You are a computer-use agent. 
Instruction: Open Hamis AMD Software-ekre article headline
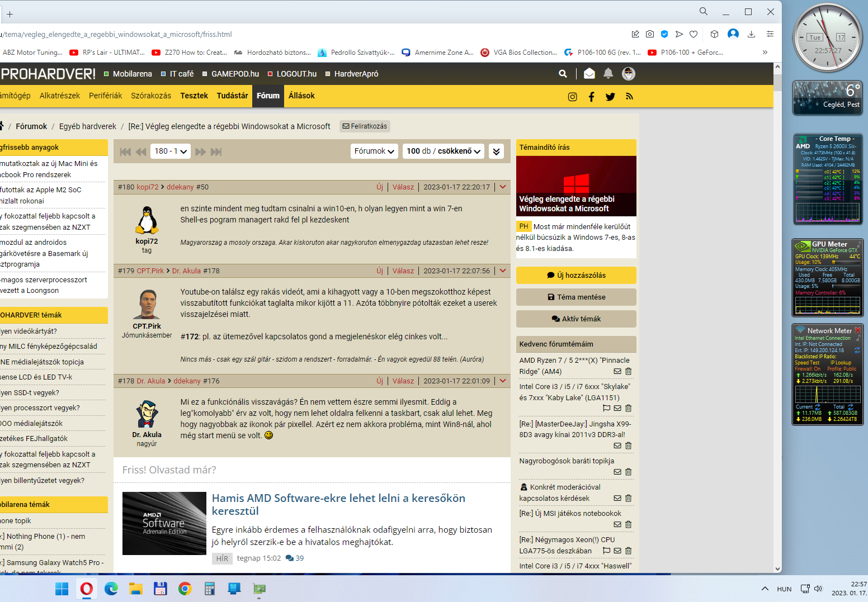pyautogui.click(x=338, y=504)
